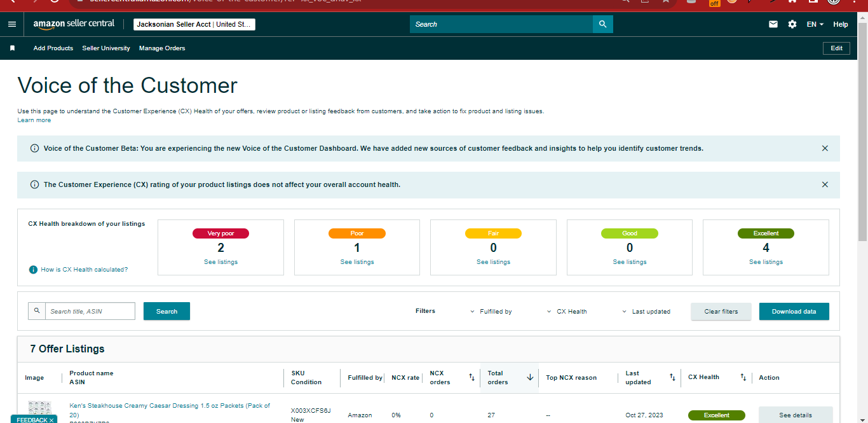Open Seller University from the favorites bar
The width and height of the screenshot is (868, 423).
[x=106, y=48]
